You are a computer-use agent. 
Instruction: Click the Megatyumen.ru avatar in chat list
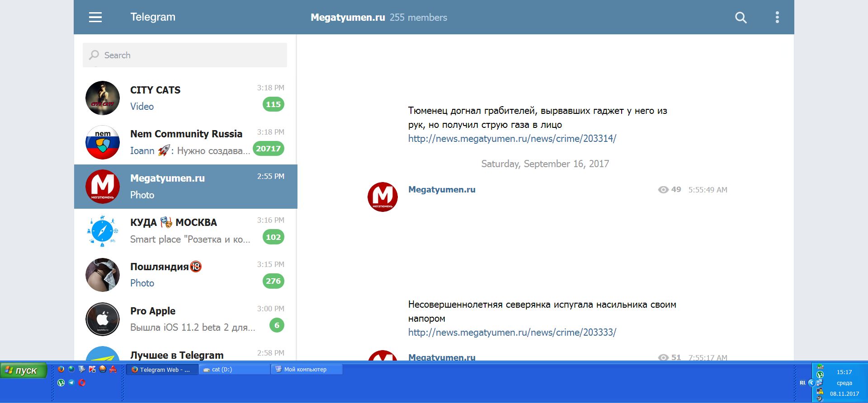[x=103, y=187]
